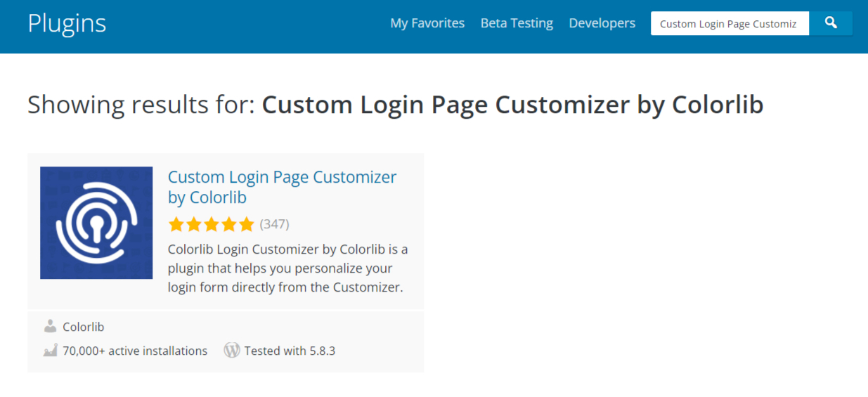Focus the plugin search input field
Image resolution: width=868 pixels, height=397 pixels.
click(730, 23)
